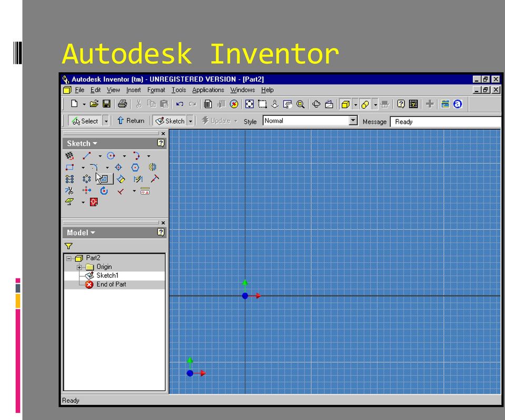Open the Insert menu
Screen dimensions: 505x420
point(133,90)
